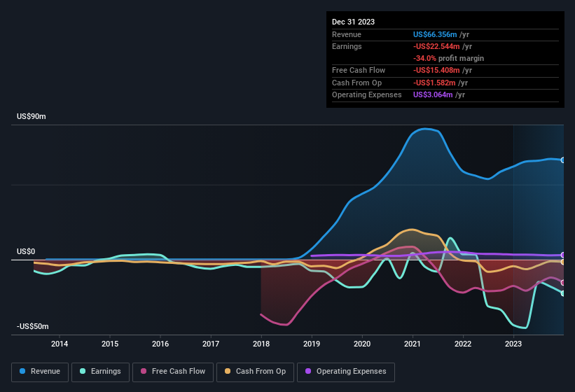
Task: Click the 2015 x-axis label
Action: tap(110, 344)
